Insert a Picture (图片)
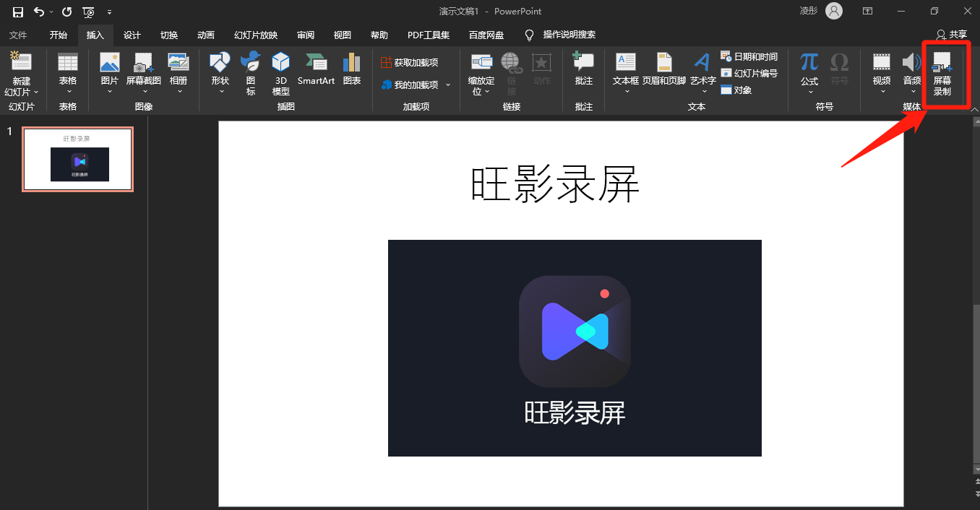The height and width of the screenshot is (510, 980). coord(110,74)
